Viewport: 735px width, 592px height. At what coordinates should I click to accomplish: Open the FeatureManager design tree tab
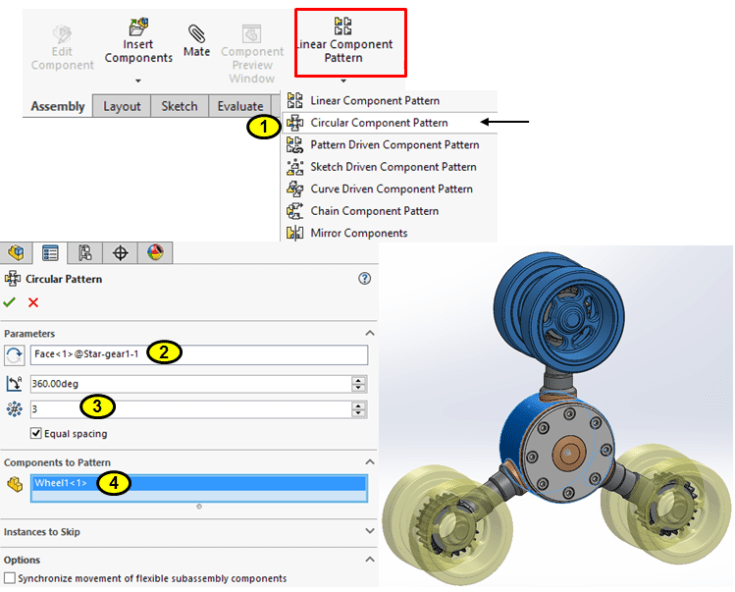click(16, 253)
